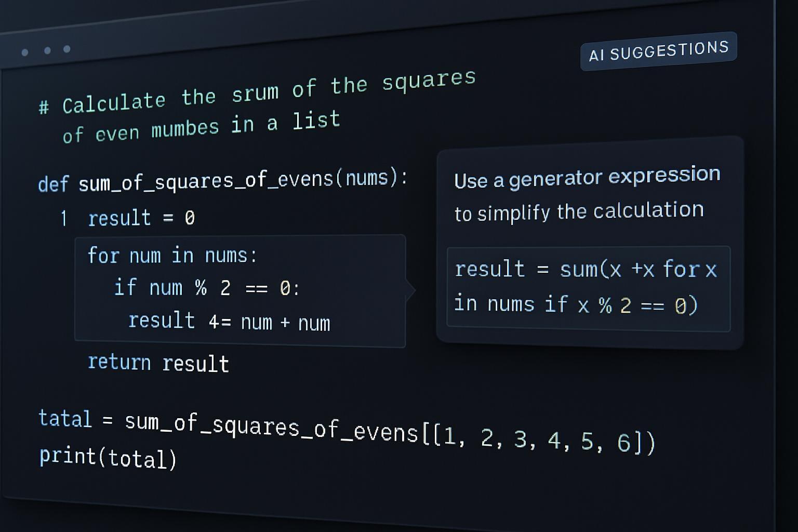Click the first window control dot
Image resolution: width=798 pixels, height=532 pixels.
(25, 52)
